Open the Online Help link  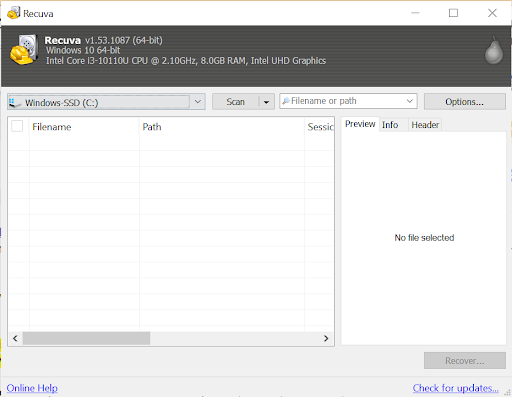pos(32,388)
